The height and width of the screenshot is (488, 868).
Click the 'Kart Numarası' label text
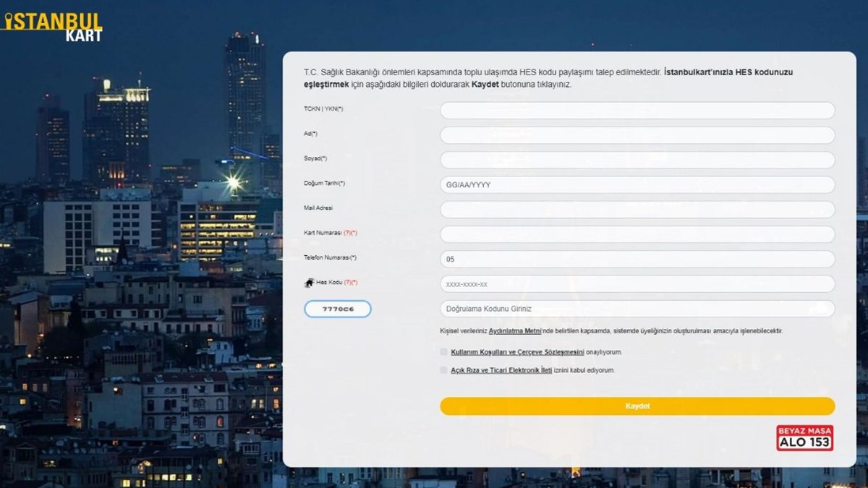323,233
